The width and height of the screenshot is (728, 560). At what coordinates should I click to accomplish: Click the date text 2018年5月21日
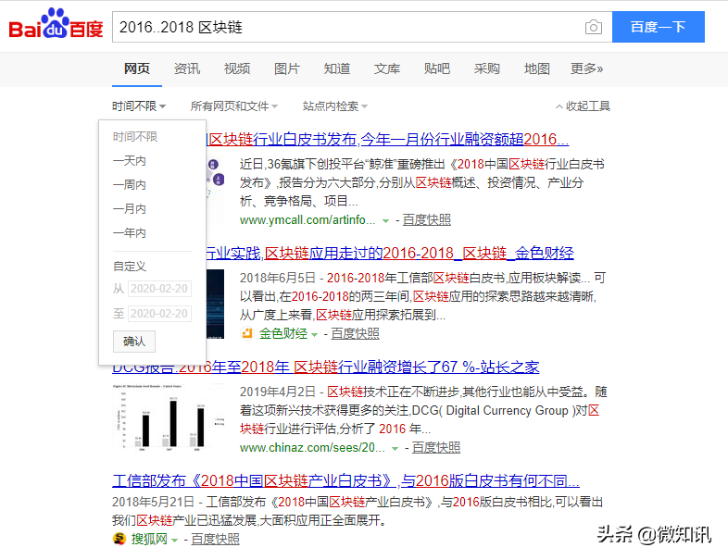(153, 502)
